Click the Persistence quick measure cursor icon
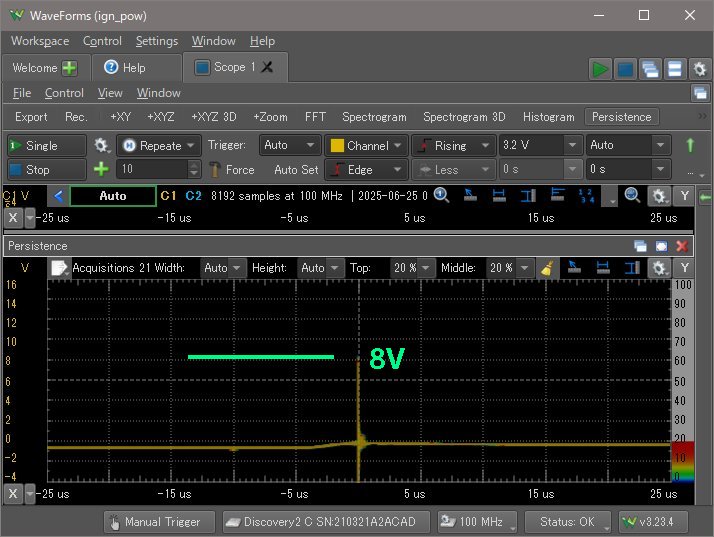The image size is (714, 537). click(574, 268)
